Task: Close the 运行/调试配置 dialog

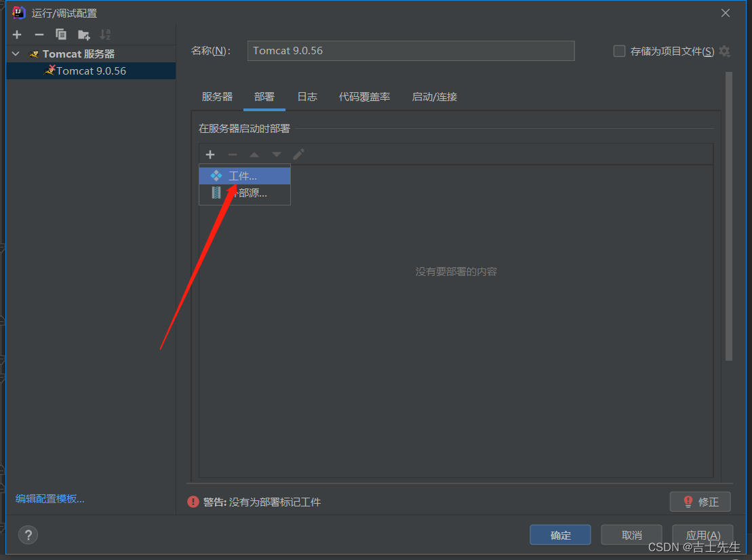Action: pyautogui.click(x=725, y=14)
